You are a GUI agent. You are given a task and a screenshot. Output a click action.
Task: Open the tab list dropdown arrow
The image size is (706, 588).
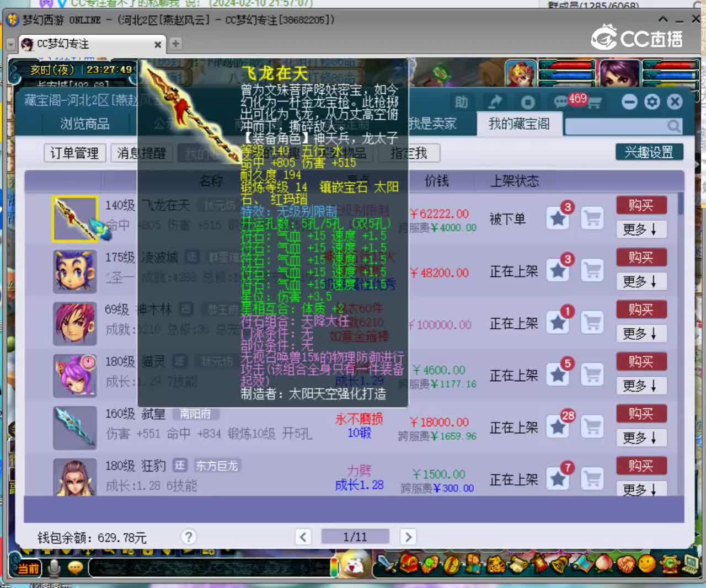(11, 44)
